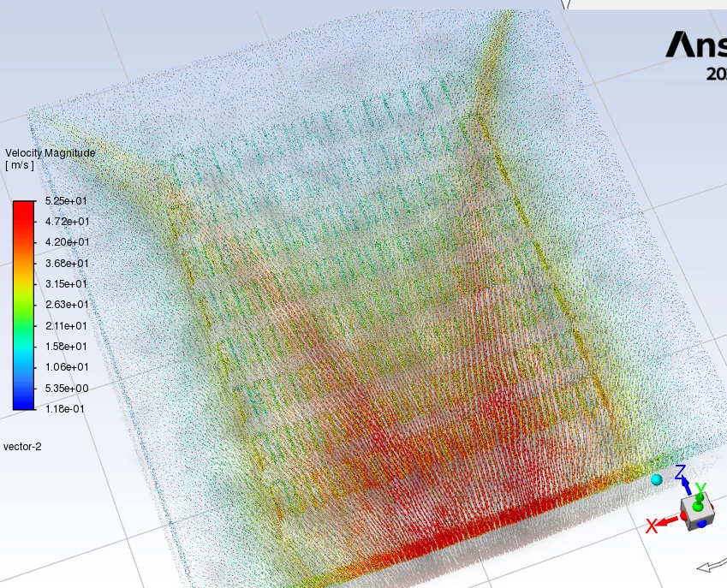Image resolution: width=727 pixels, height=588 pixels.
Task: Click the legend value 2.63e+01
Action: [x=68, y=305]
